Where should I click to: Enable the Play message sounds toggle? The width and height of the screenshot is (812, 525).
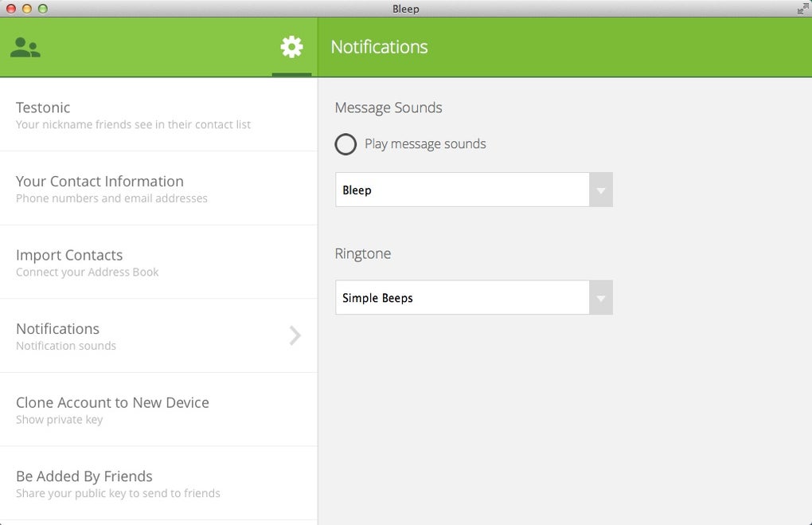click(345, 144)
